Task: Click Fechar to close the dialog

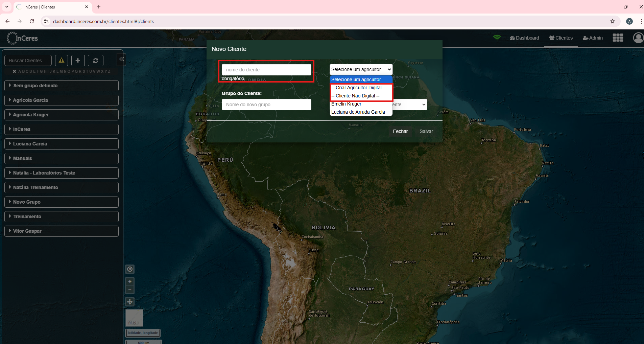Action: (400, 131)
